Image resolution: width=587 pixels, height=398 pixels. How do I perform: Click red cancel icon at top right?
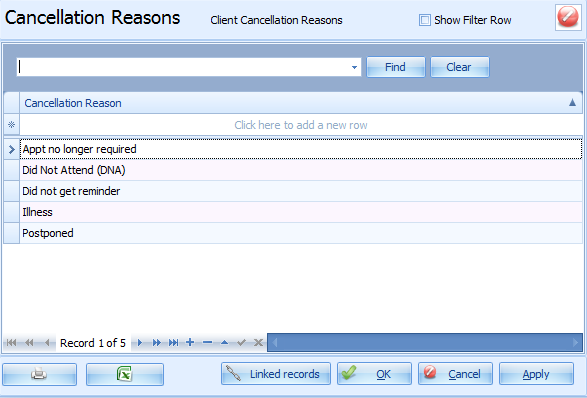[x=568, y=17]
